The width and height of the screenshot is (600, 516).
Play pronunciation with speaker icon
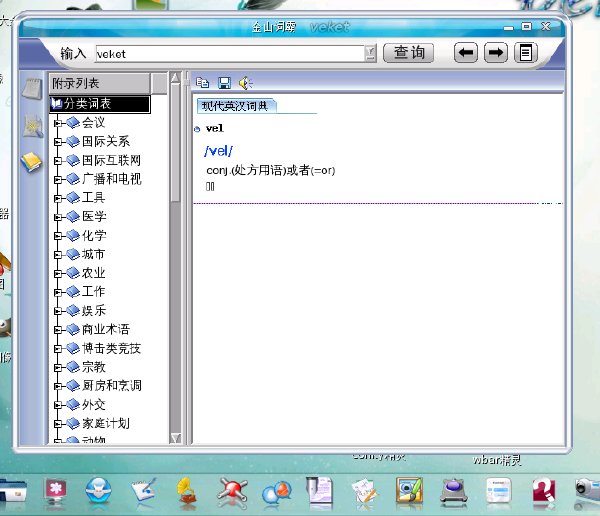tap(245, 83)
